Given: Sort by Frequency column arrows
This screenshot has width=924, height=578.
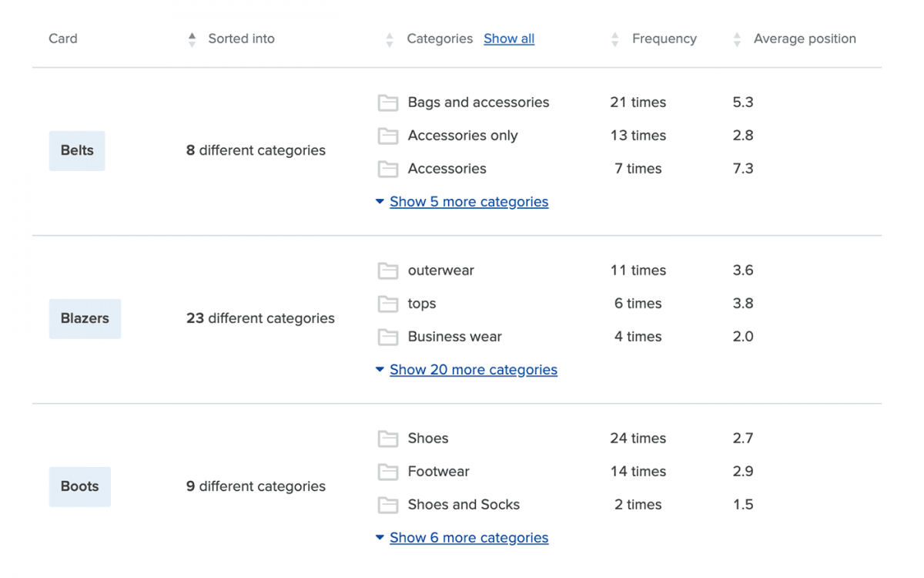Looking at the screenshot, I should click(614, 39).
